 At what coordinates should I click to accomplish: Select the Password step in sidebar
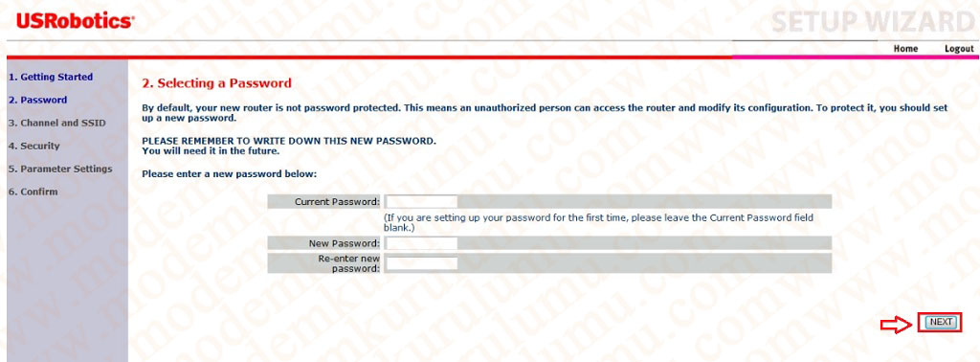point(37,100)
